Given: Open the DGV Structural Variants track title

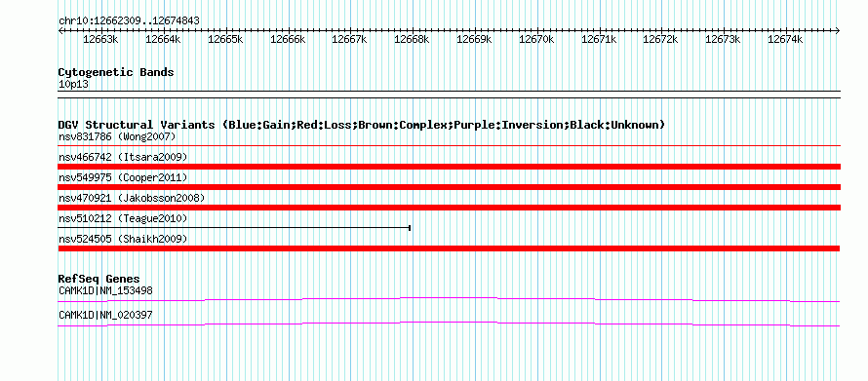Looking at the screenshot, I should pos(362,125).
